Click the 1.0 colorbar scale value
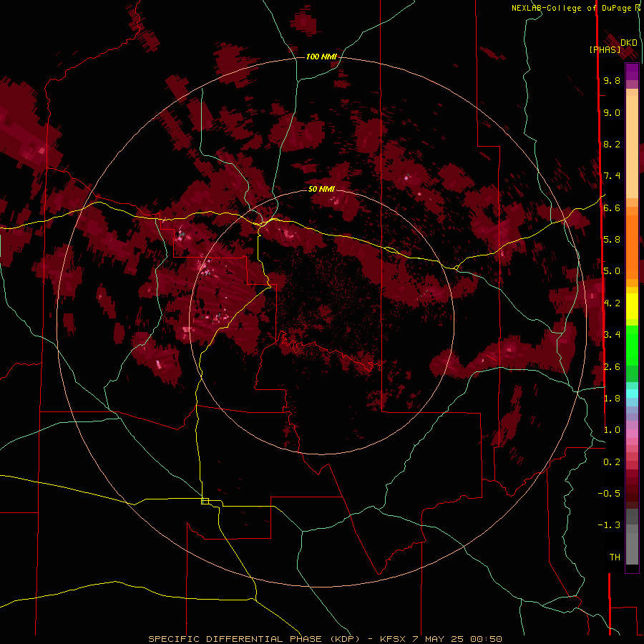The width and height of the screenshot is (644, 644). [x=612, y=430]
